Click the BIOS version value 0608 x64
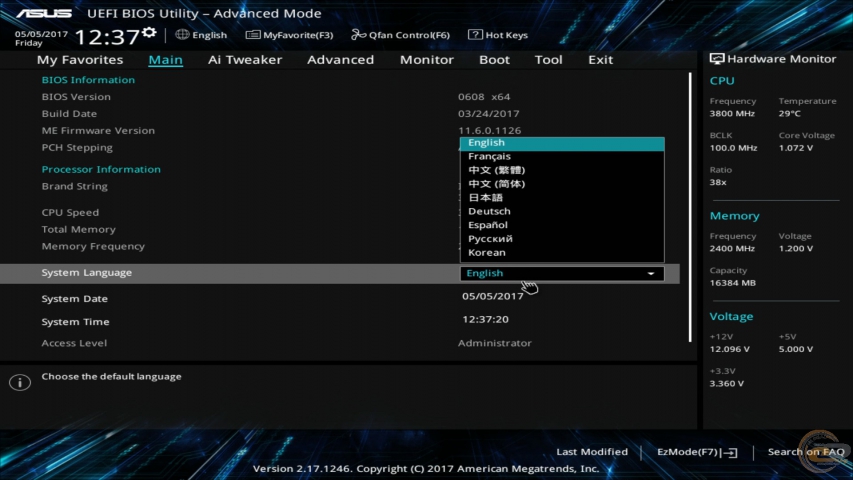The width and height of the screenshot is (853, 480). [x=484, y=97]
